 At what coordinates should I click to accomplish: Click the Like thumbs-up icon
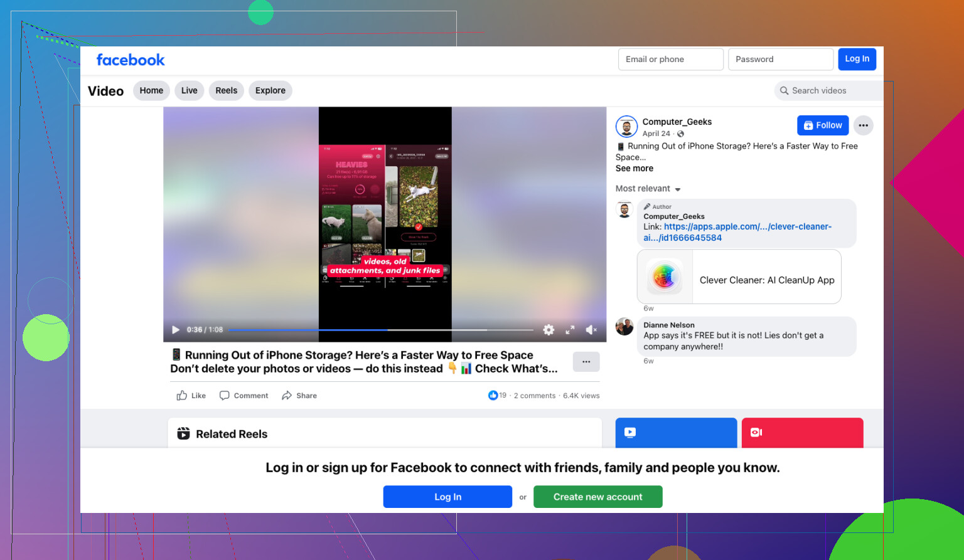click(x=182, y=396)
